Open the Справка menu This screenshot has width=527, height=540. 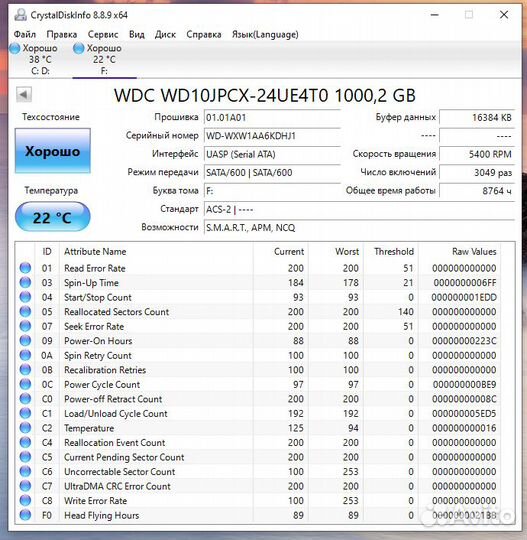coord(204,34)
